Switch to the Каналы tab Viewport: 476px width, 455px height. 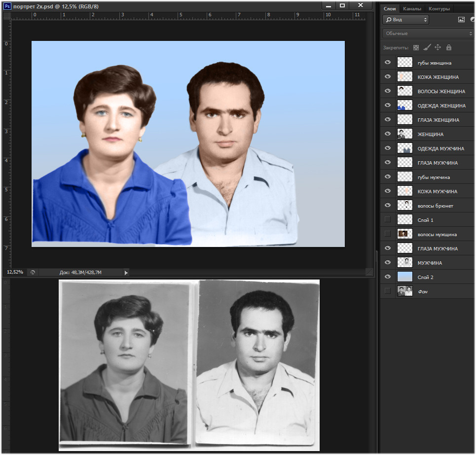(412, 9)
